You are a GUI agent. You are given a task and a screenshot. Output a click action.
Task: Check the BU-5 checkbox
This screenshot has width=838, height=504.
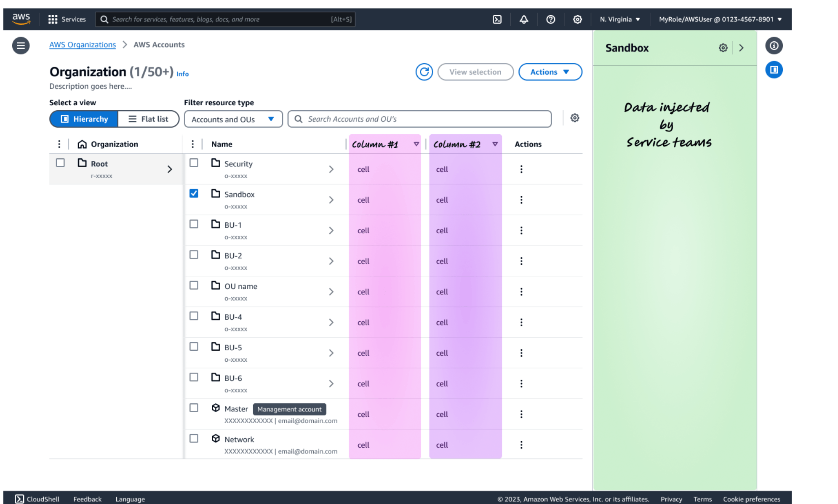[x=194, y=347]
